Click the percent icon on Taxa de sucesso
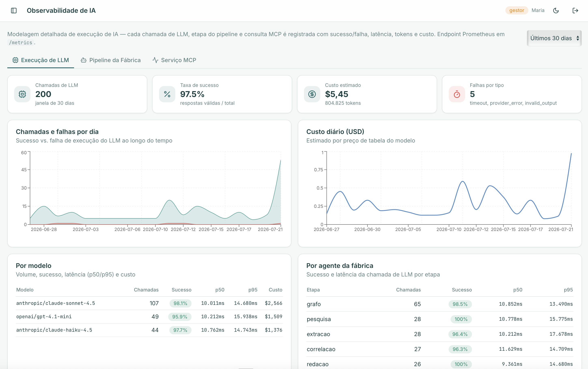Screen dimensions: 588x369 [x=167, y=94]
